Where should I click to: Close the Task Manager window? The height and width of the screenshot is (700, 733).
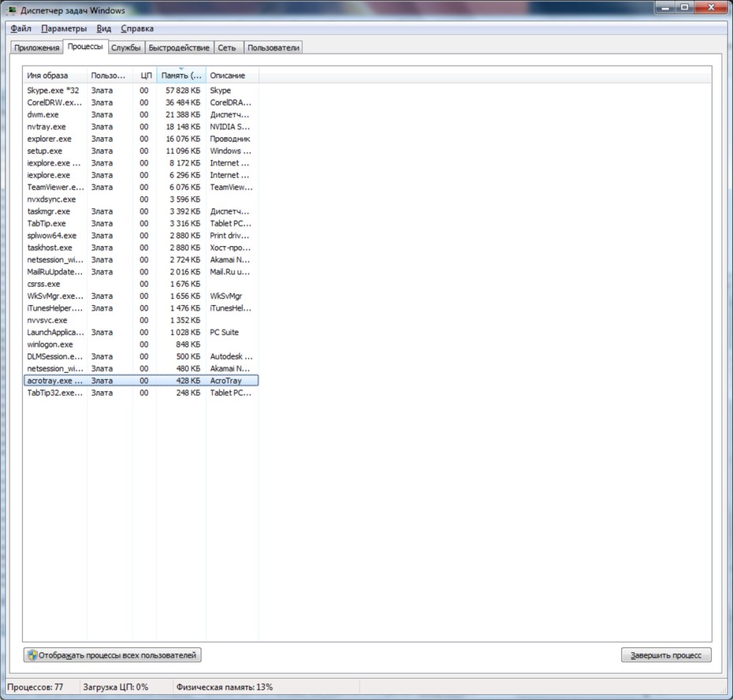point(711,7)
